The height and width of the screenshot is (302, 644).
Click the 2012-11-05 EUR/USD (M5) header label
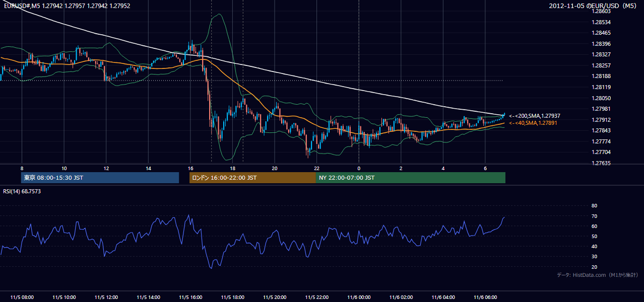593,6
